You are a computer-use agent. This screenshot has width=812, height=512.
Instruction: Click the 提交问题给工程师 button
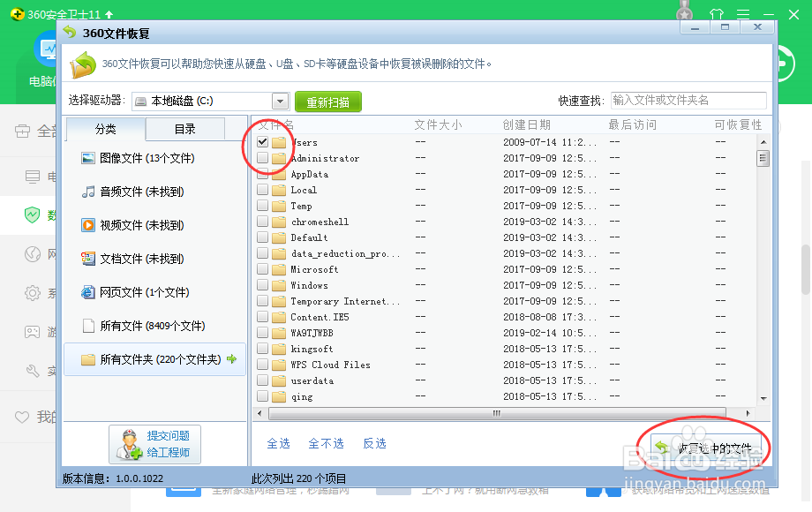click(x=154, y=444)
